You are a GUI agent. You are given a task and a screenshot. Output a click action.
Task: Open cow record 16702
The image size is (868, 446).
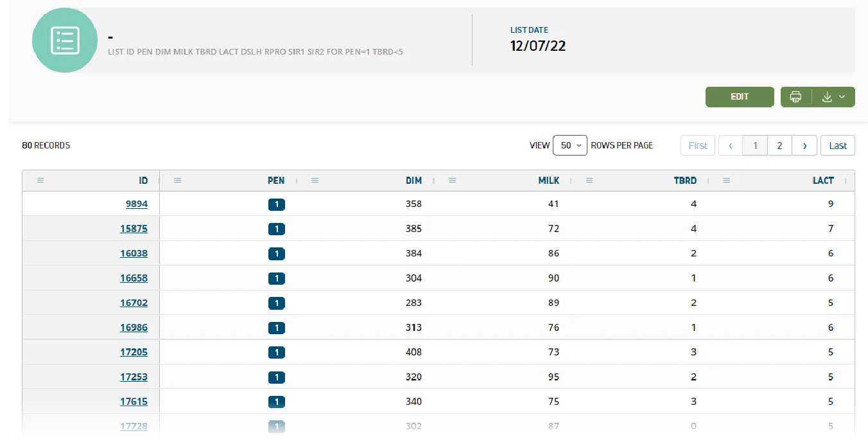(134, 303)
